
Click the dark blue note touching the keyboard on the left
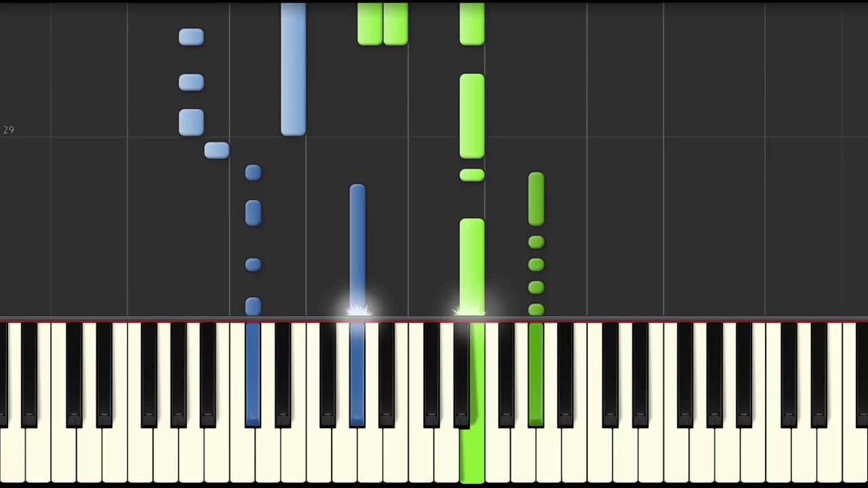pos(253,306)
